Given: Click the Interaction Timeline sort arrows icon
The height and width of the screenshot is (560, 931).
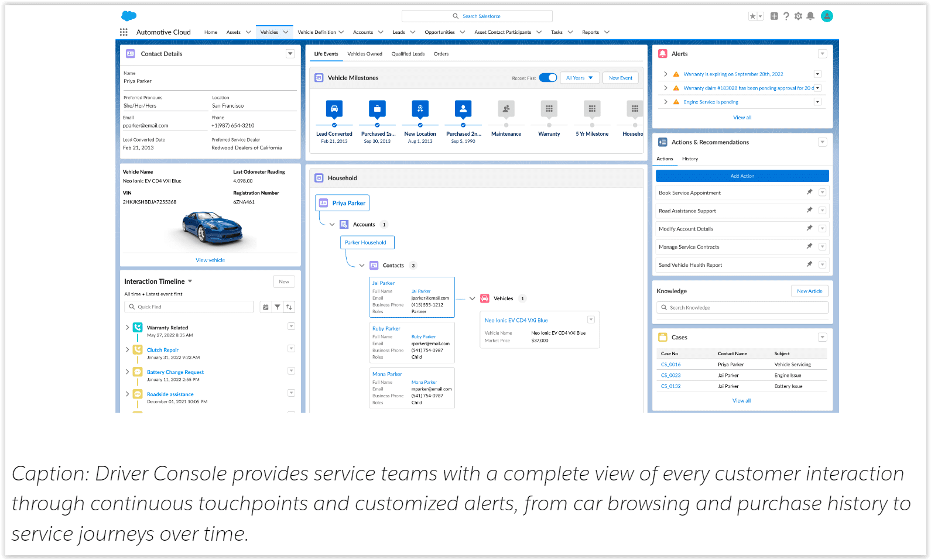Looking at the screenshot, I should coord(289,307).
